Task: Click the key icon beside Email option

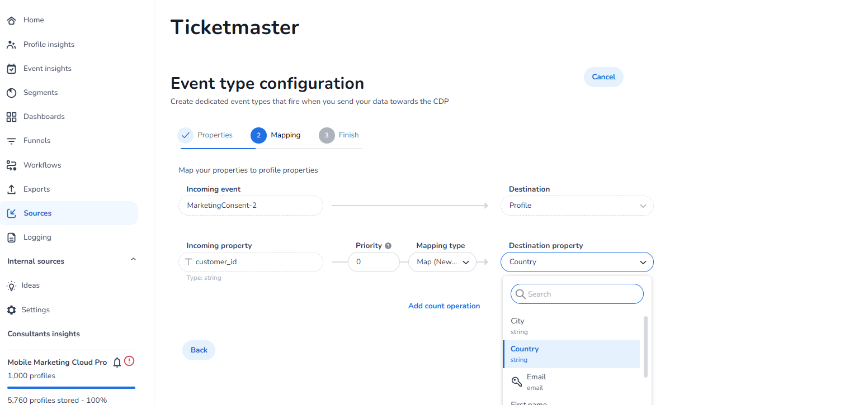Action: (x=517, y=382)
